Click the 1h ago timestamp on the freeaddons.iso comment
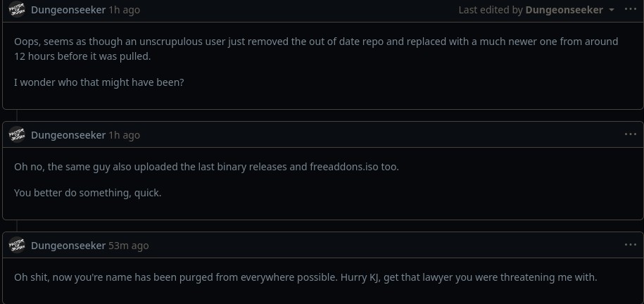Viewport: 644px width, 304px height. 124,135
